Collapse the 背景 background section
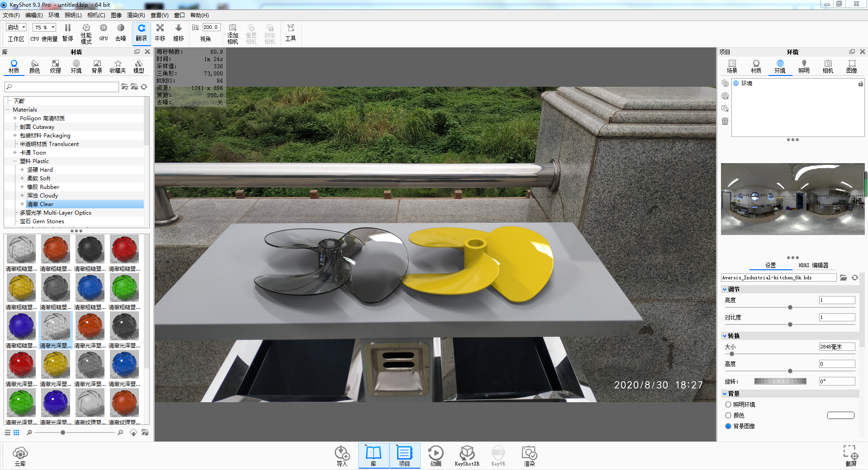This screenshot has width=868, height=470. pos(725,394)
